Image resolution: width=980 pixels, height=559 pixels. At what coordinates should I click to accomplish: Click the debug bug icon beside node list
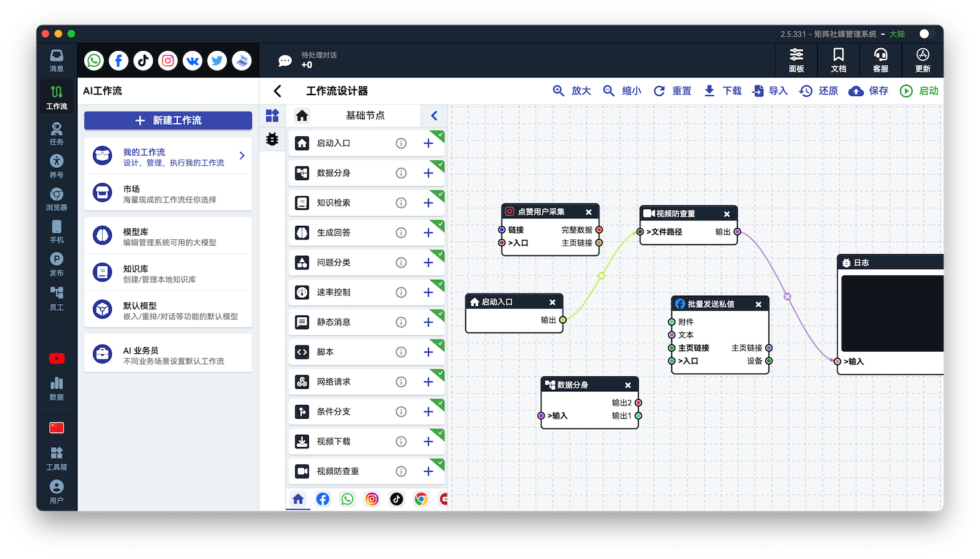coord(273,139)
